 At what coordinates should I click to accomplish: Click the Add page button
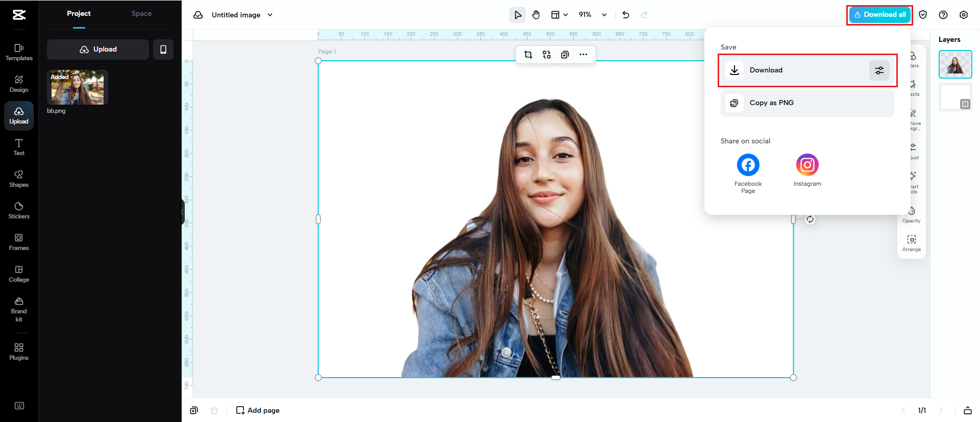258,410
